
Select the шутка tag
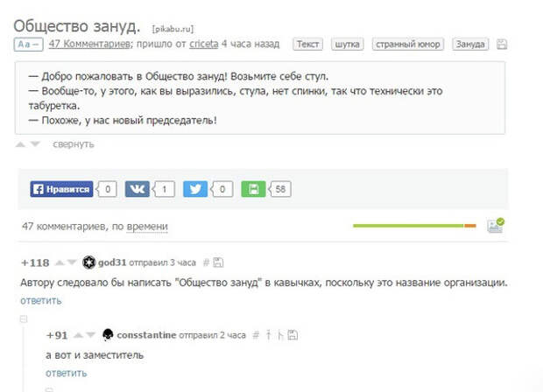(x=348, y=45)
